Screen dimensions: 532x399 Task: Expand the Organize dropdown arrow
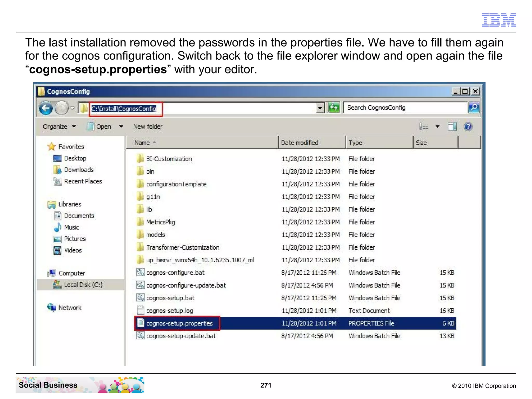tap(74, 127)
